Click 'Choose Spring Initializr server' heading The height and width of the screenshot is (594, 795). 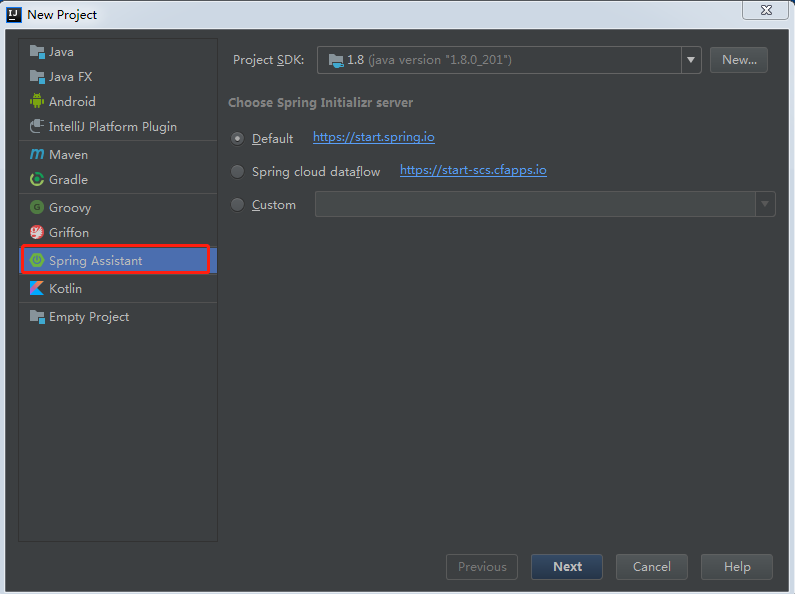pos(320,103)
